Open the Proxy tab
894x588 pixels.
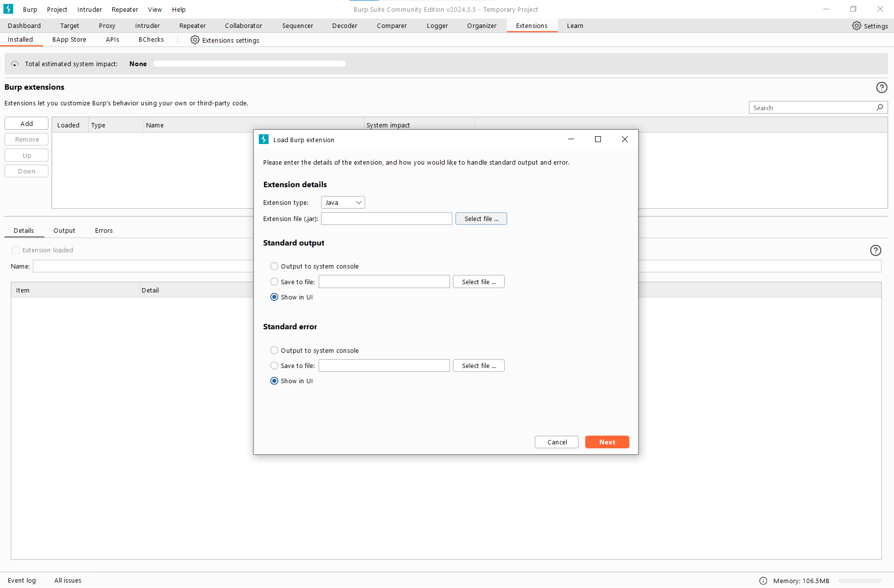click(107, 26)
